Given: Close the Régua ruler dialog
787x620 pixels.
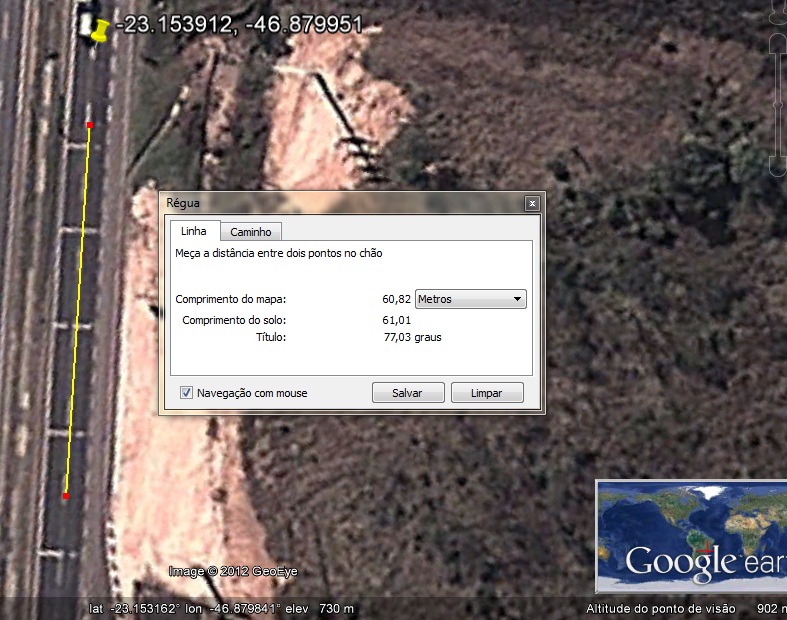Looking at the screenshot, I should point(532,203).
